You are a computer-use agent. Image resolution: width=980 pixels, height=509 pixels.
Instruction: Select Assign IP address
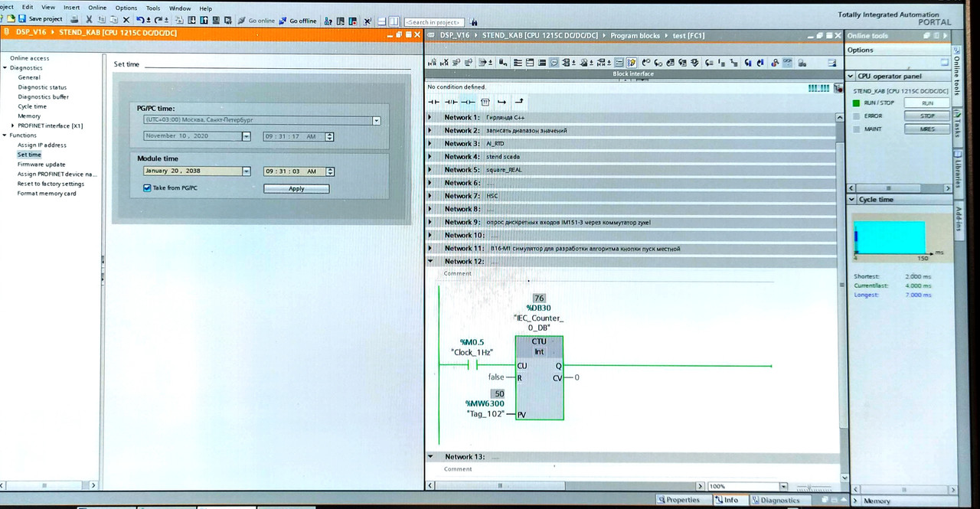42,145
